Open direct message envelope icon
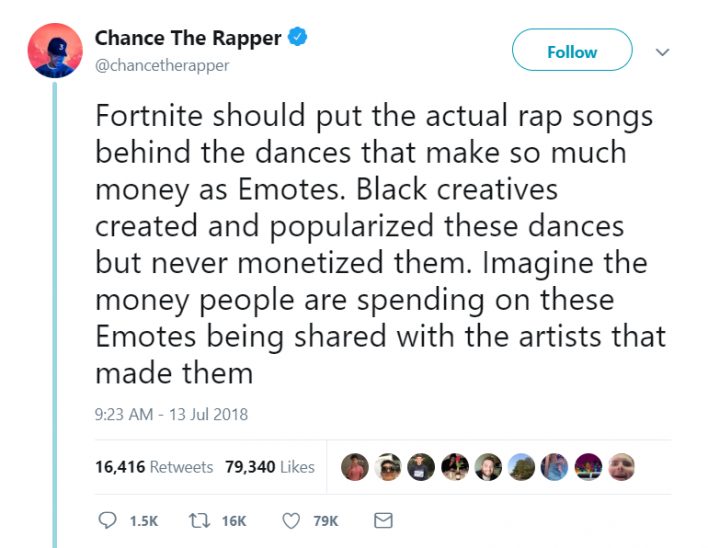This screenshot has width=708, height=548. [x=382, y=521]
